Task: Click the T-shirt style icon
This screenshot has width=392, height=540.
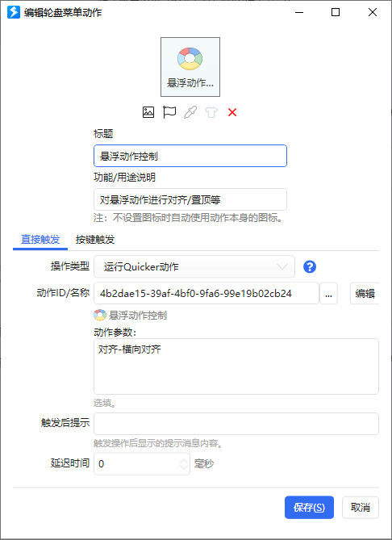Action: [x=211, y=112]
